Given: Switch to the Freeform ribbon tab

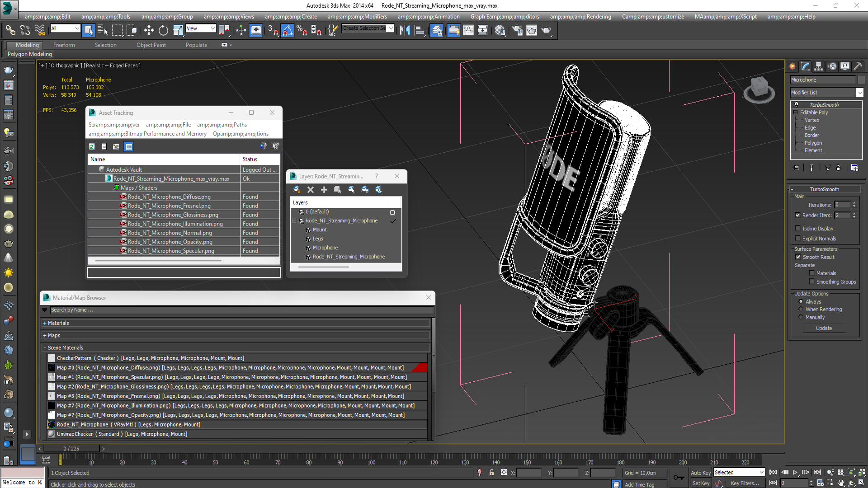Looking at the screenshot, I should point(64,45).
